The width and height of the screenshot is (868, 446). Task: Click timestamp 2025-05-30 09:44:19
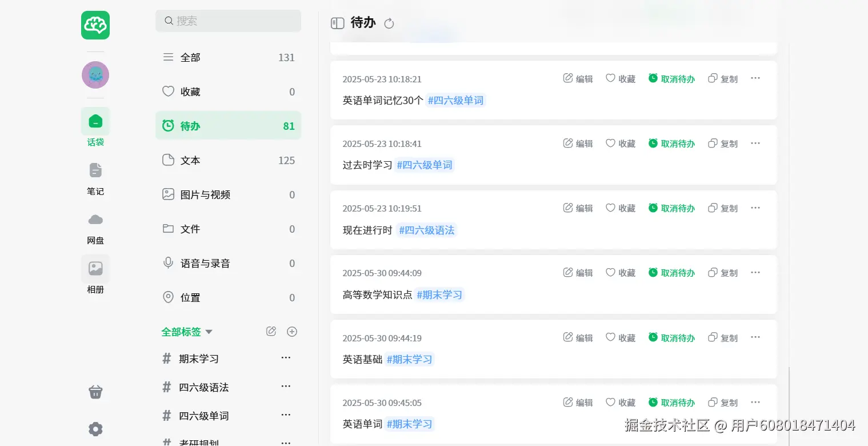coord(382,338)
